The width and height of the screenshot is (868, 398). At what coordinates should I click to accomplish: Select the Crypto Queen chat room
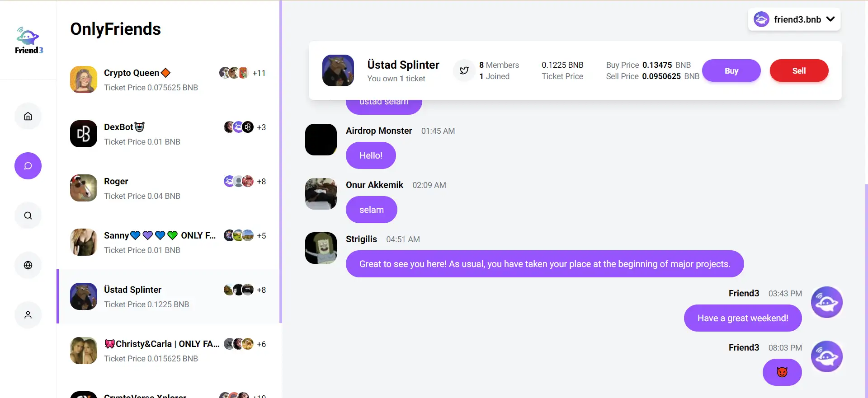(x=168, y=80)
